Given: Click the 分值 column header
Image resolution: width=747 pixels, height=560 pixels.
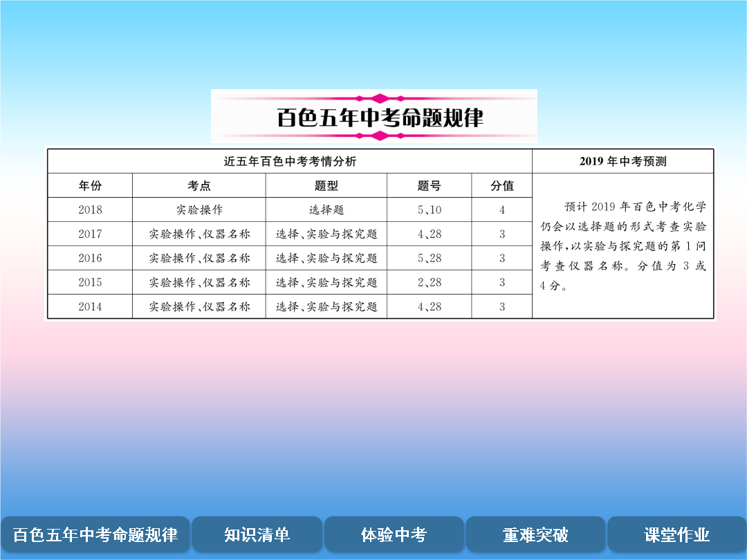Looking at the screenshot, I should (x=502, y=185).
